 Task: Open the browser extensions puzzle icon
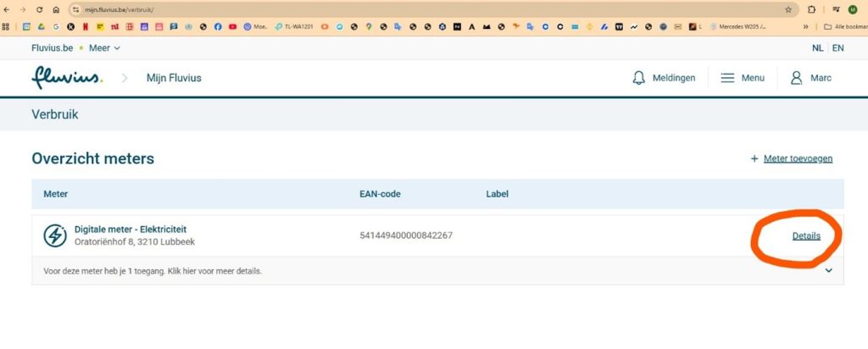click(x=812, y=9)
